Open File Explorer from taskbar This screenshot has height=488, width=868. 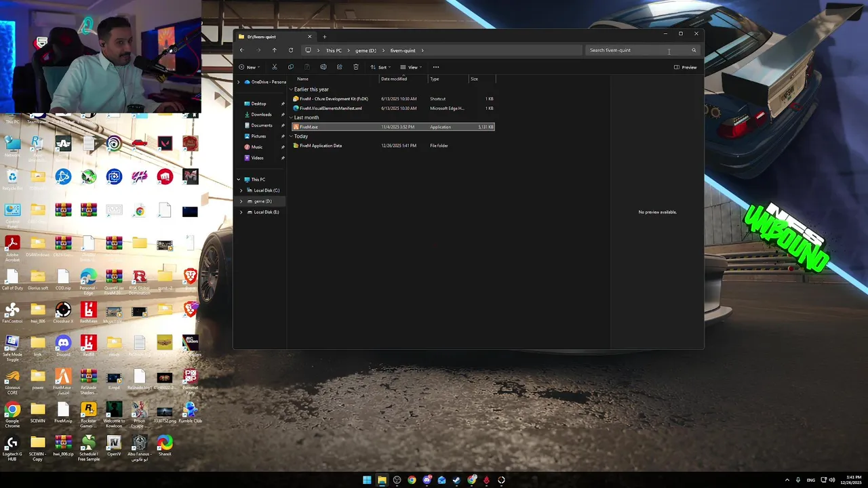pyautogui.click(x=382, y=480)
